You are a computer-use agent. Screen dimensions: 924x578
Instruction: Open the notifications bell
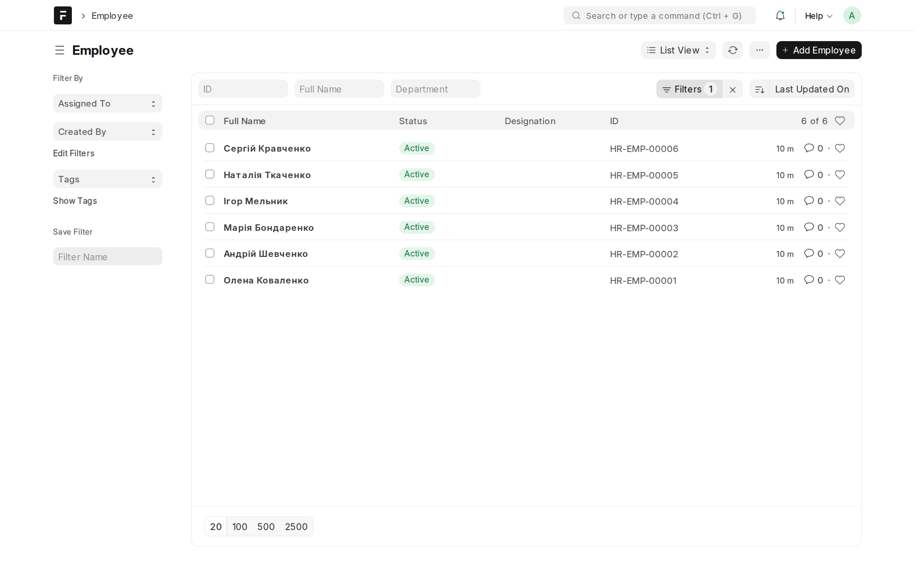[x=780, y=15]
